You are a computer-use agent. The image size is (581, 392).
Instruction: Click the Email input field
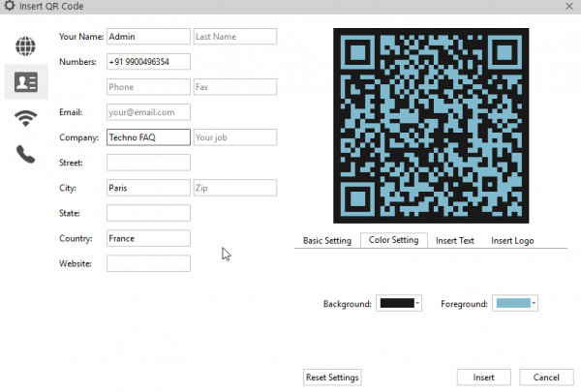coord(148,112)
